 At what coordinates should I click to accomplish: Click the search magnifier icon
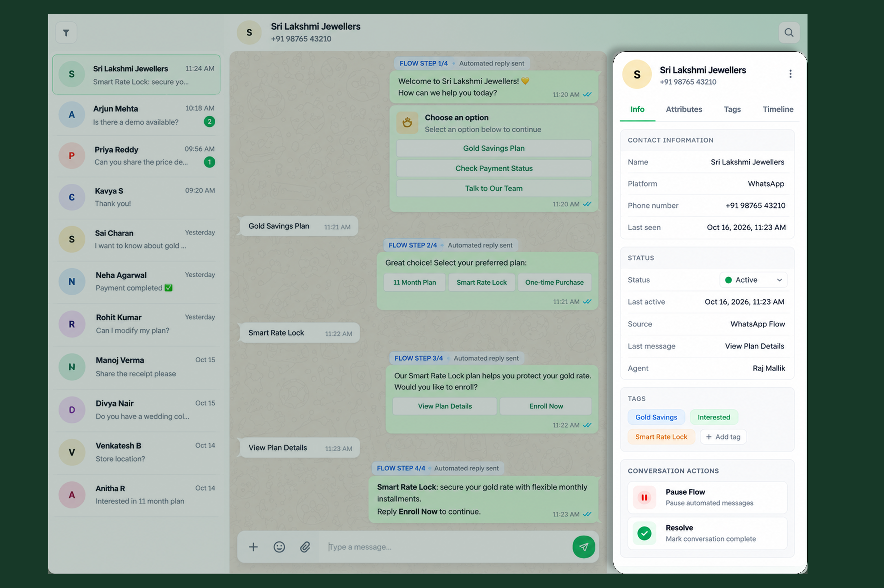[x=789, y=33]
